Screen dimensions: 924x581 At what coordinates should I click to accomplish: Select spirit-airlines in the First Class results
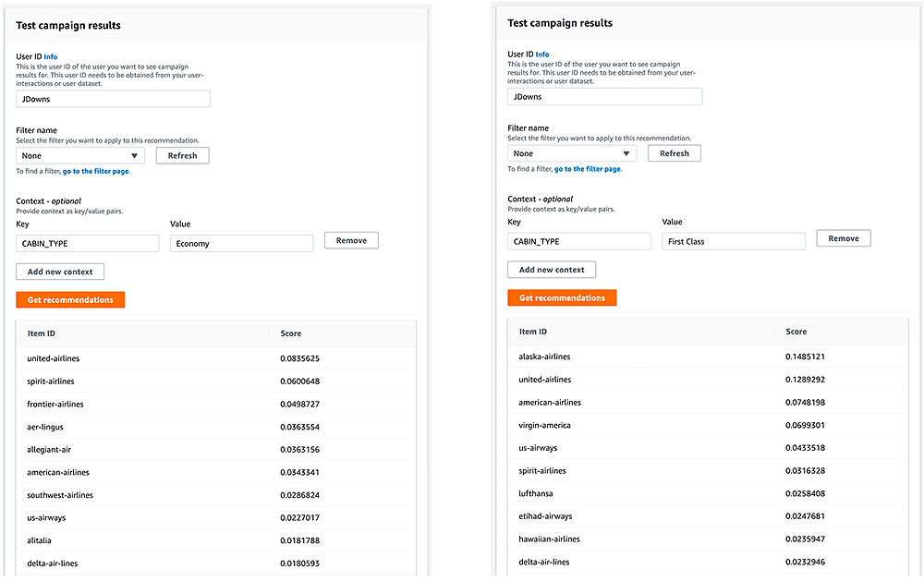(542, 471)
